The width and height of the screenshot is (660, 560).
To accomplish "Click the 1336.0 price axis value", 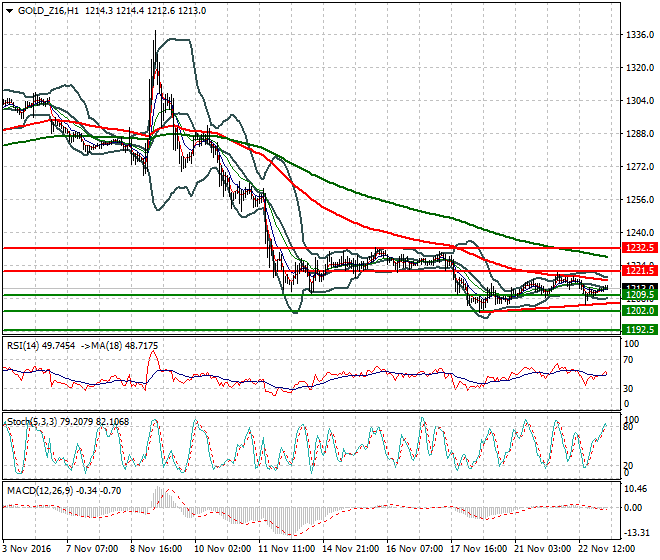I will coord(640,35).
